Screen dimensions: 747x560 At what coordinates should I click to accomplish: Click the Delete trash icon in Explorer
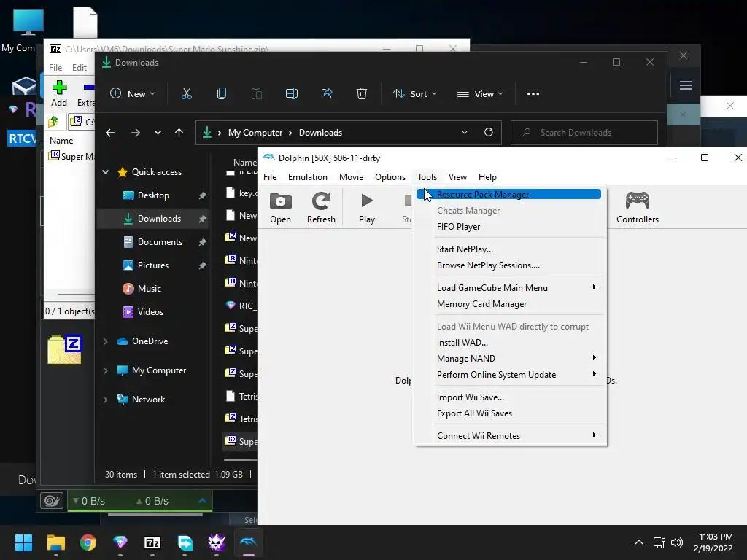tap(362, 94)
